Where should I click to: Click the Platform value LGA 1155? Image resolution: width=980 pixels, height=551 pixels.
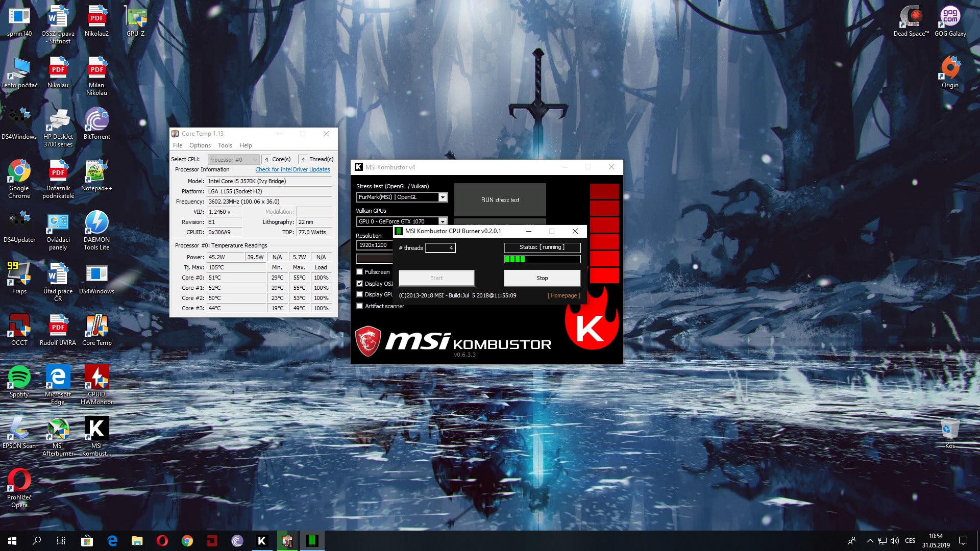point(269,191)
